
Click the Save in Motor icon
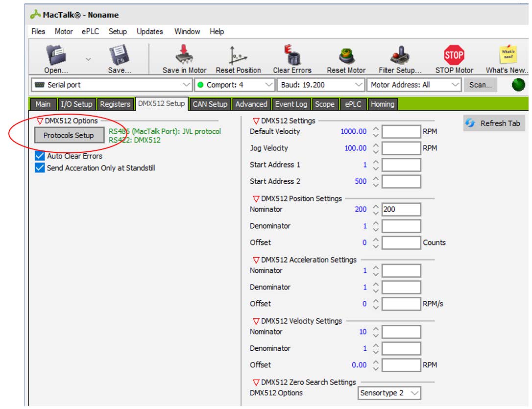pyautogui.click(x=184, y=54)
